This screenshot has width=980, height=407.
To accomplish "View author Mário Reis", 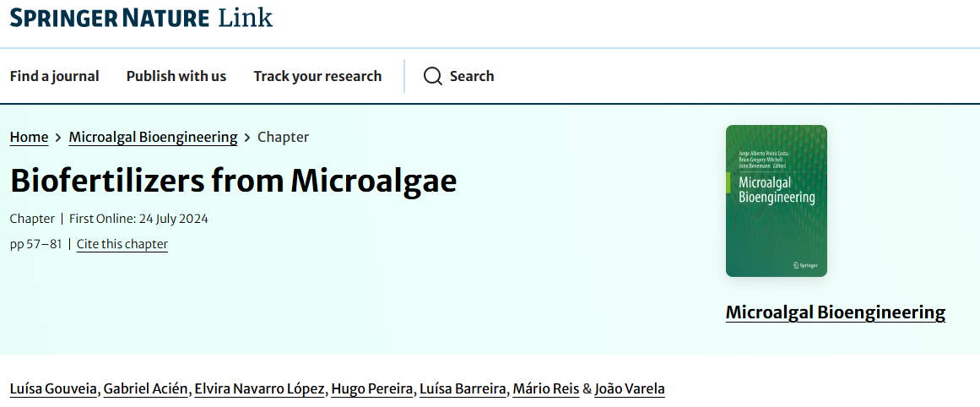I will pyautogui.click(x=545, y=389).
